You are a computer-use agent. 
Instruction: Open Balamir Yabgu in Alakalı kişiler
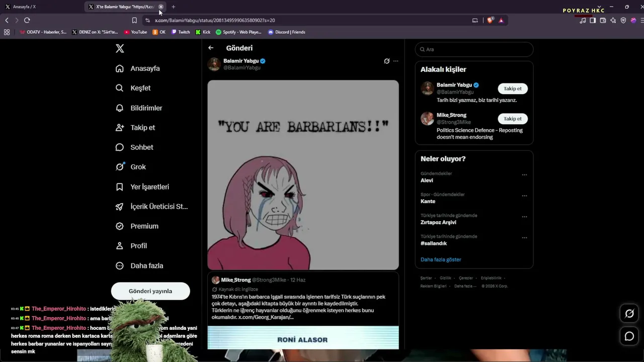click(x=454, y=85)
